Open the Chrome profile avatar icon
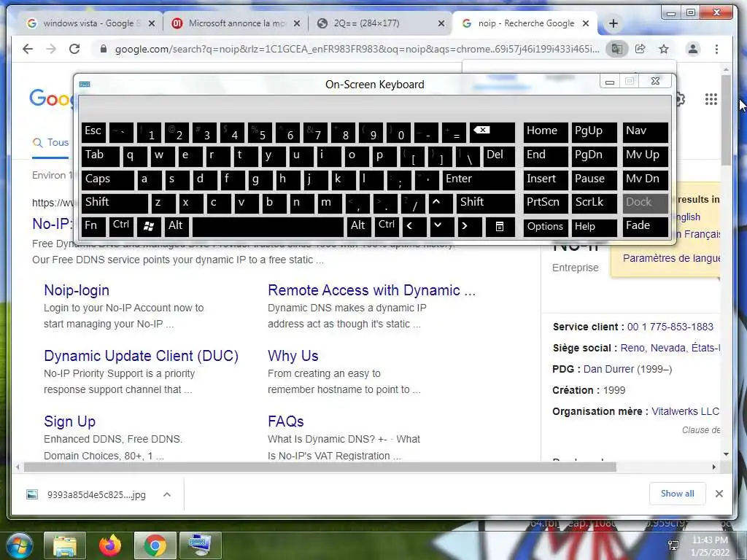 tap(693, 49)
